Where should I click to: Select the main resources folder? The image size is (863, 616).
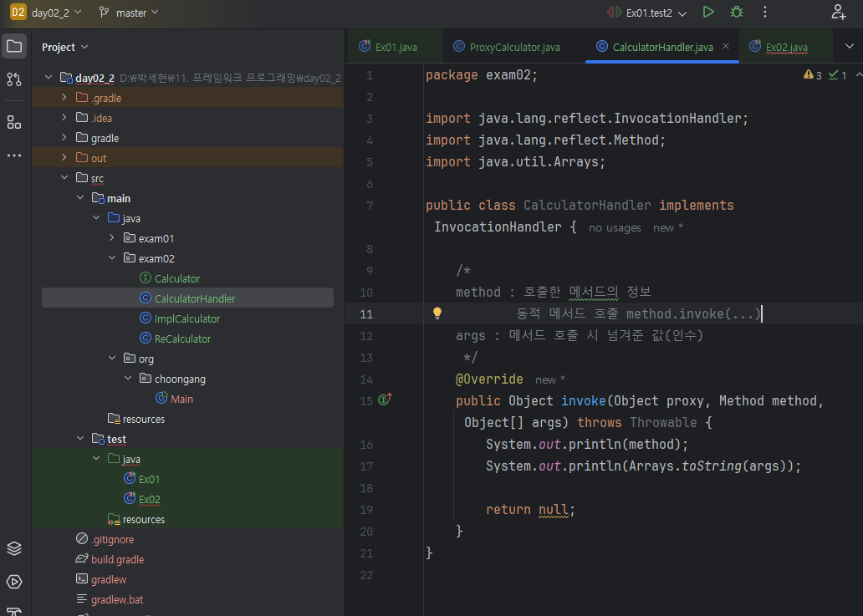(x=136, y=419)
